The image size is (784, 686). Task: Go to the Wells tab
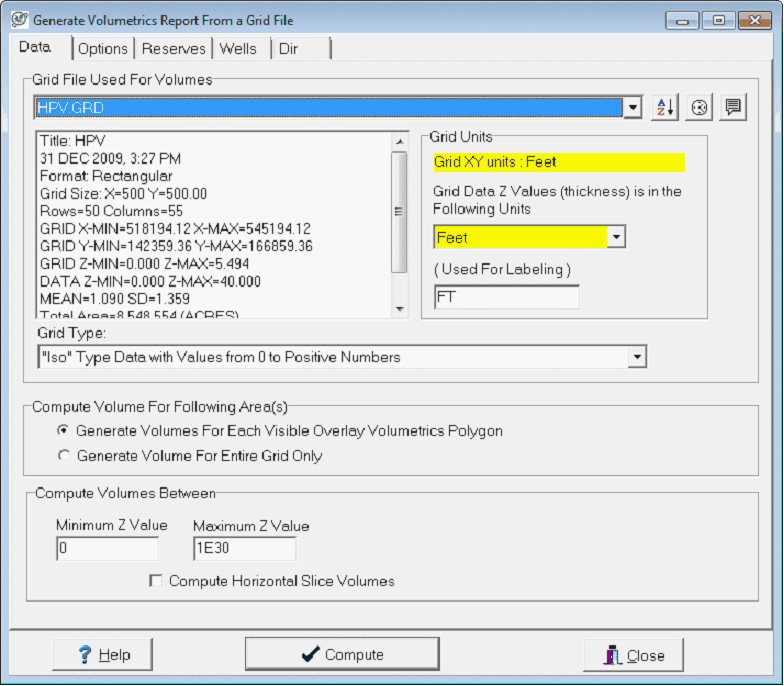coord(239,49)
